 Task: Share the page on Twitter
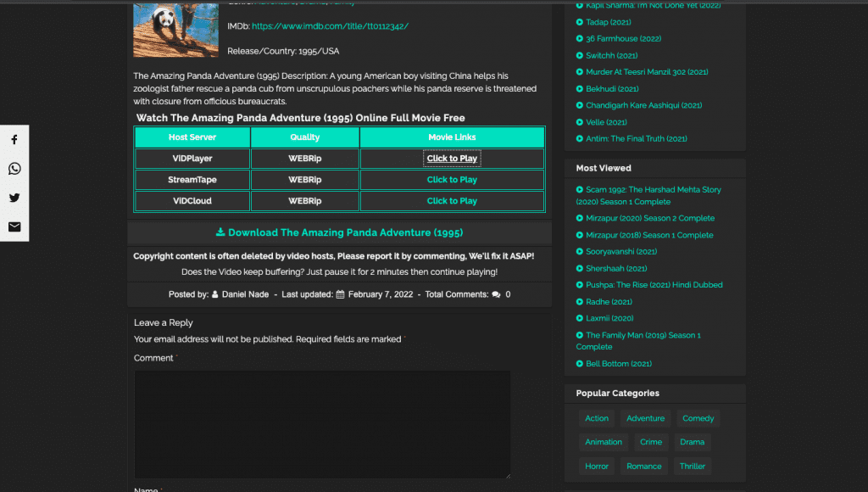click(14, 197)
